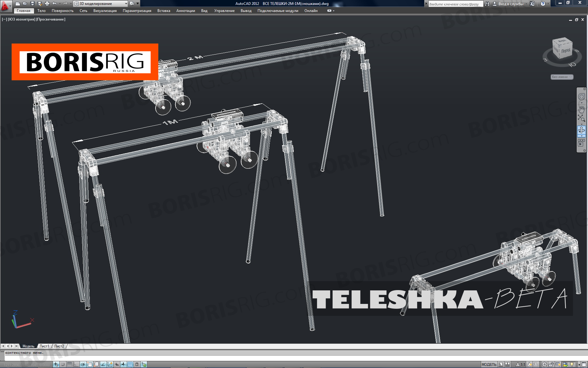The image size is (588, 368).
Task: Open the Поверхность ribbon tab
Action: tap(62, 11)
